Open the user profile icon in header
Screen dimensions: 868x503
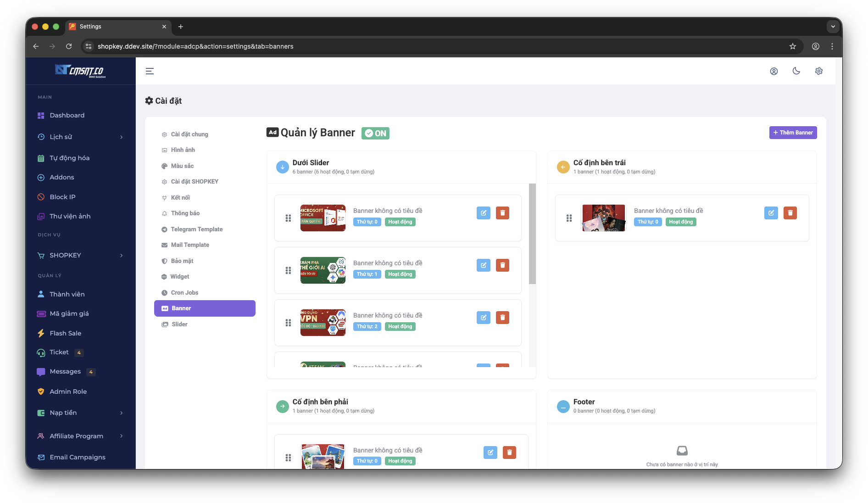pos(774,71)
